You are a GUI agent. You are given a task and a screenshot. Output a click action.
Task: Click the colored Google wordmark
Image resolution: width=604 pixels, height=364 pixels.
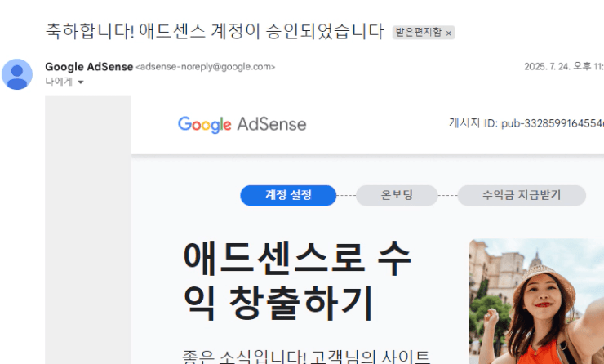click(205, 124)
